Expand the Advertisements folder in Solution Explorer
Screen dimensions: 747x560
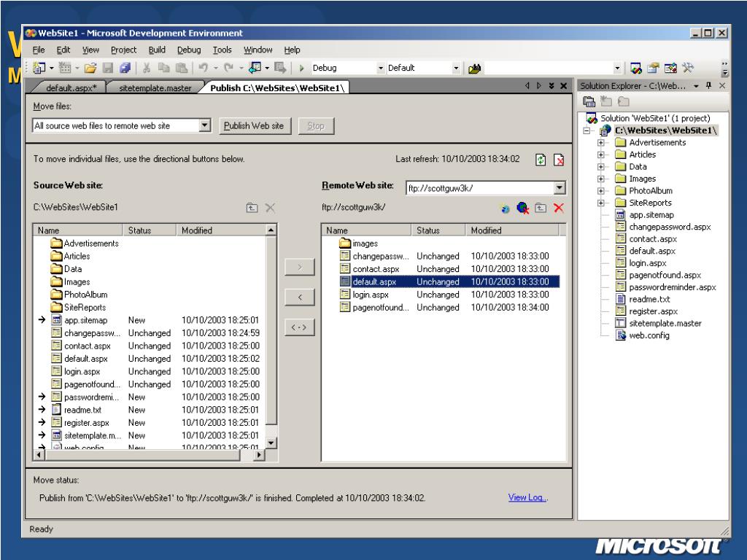click(x=601, y=142)
